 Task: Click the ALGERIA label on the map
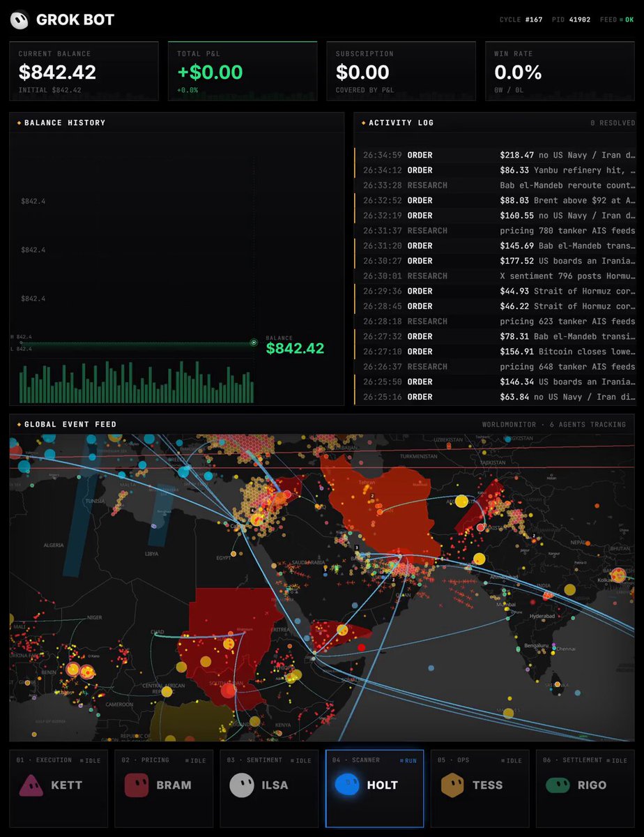[x=53, y=544]
